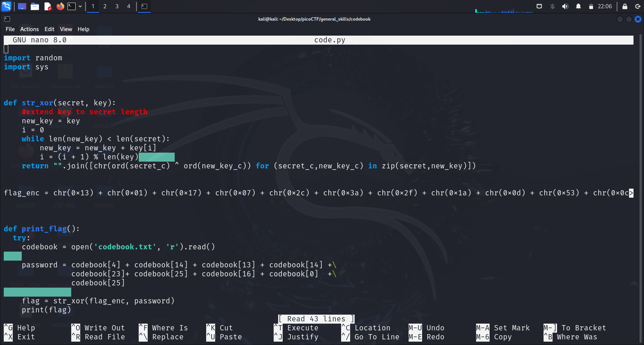Click the show desktop panel icon
Image resolution: width=644 pixels, height=345 pixels.
(x=22, y=6)
